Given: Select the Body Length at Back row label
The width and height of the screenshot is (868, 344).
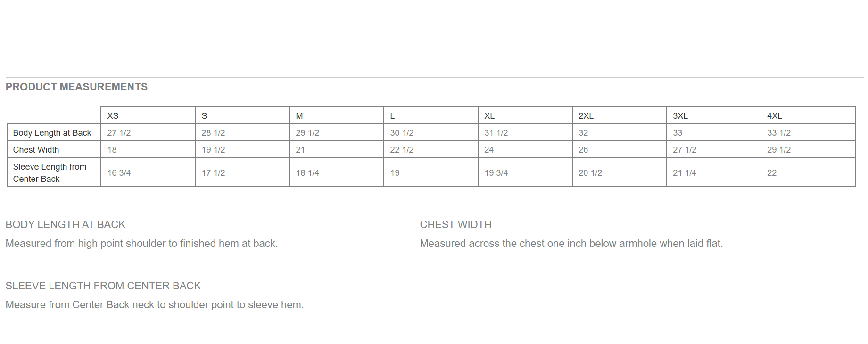Looking at the screenshot, I should [x=52, y=133].
